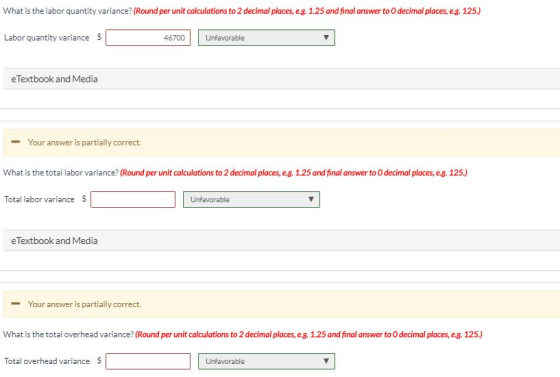Viewport: 560px width, 377px height.
Task: Click the Total labor variance input field
Action: (x=133, y=199)
